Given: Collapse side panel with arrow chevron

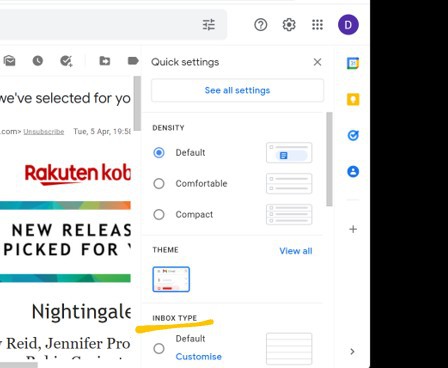Looking at the screenshot, I should pyautogui.click(x=352, y=351).
